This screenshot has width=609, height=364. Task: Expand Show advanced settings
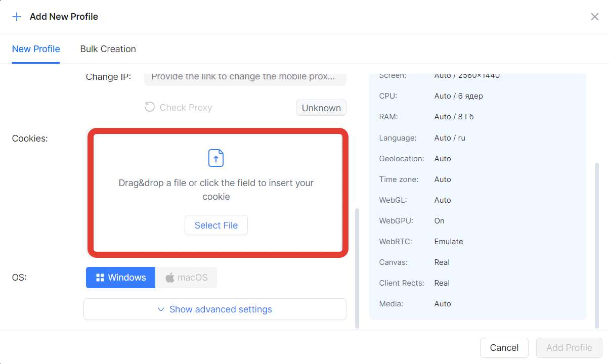pyautogui.click(x=215, y=309)
